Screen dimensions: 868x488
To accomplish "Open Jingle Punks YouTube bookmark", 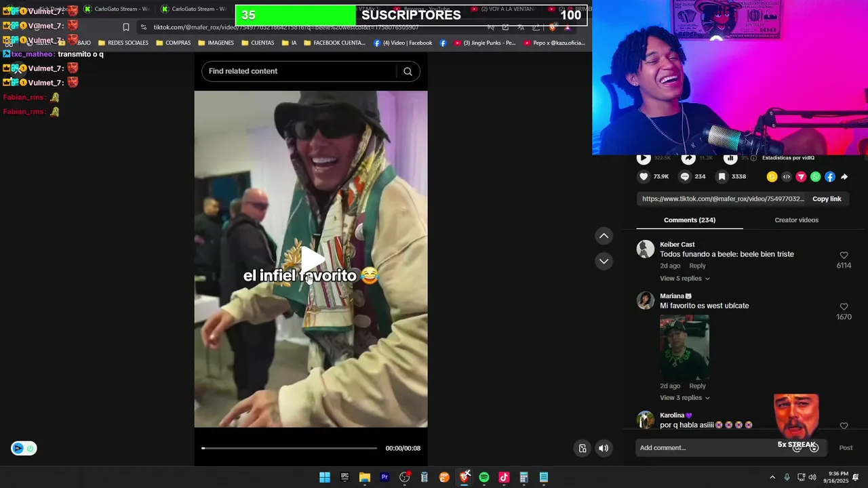I will coord(485,43).
